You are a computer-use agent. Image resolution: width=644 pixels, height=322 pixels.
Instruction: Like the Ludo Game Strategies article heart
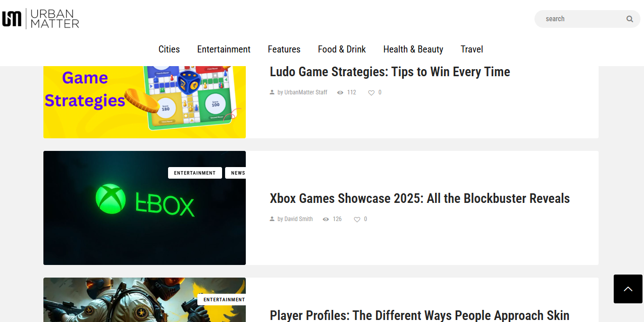point(371,93)
